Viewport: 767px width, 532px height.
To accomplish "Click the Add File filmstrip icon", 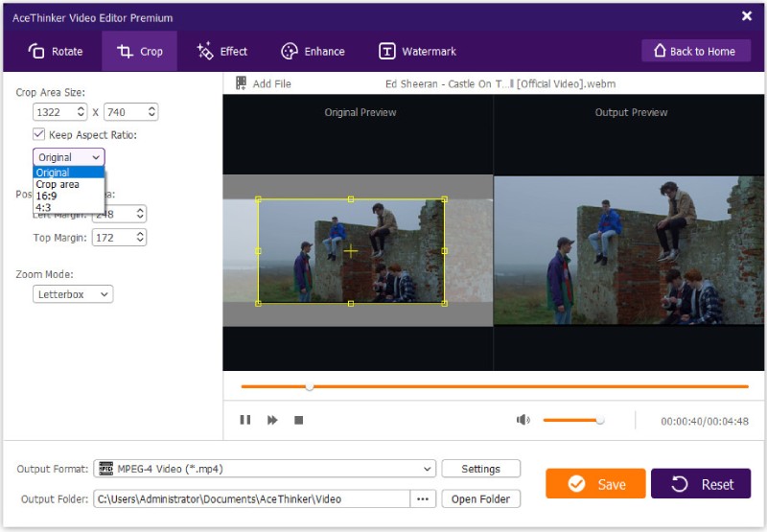I will point(242,83).
